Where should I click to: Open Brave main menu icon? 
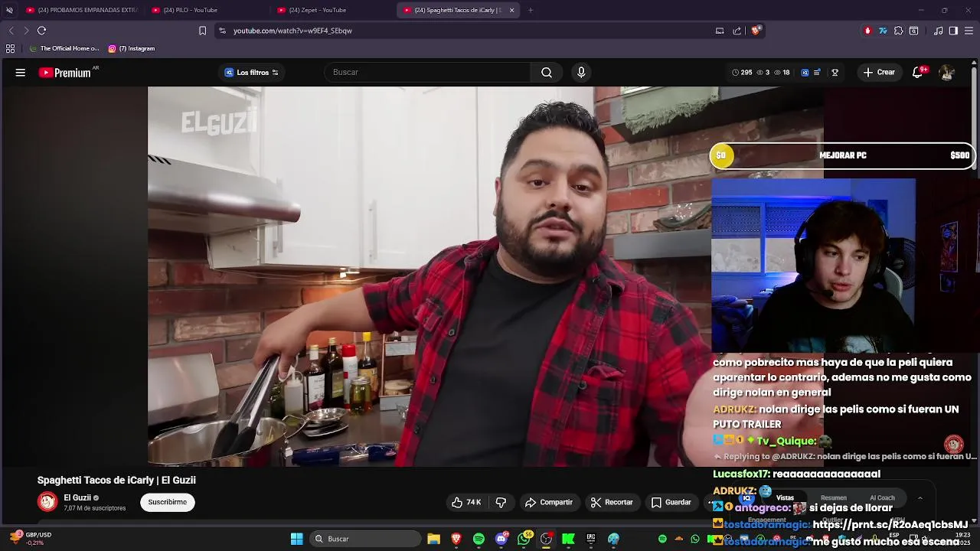(x=969, y=31)
